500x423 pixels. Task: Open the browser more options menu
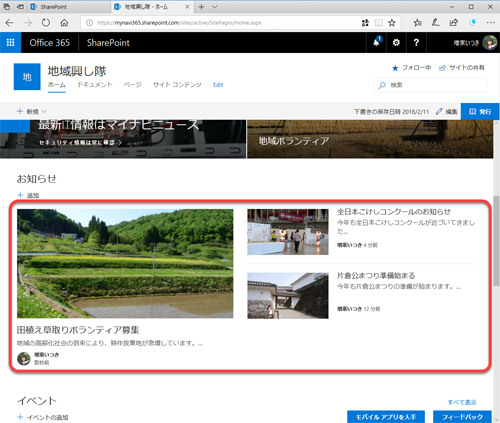coord(490,23)
